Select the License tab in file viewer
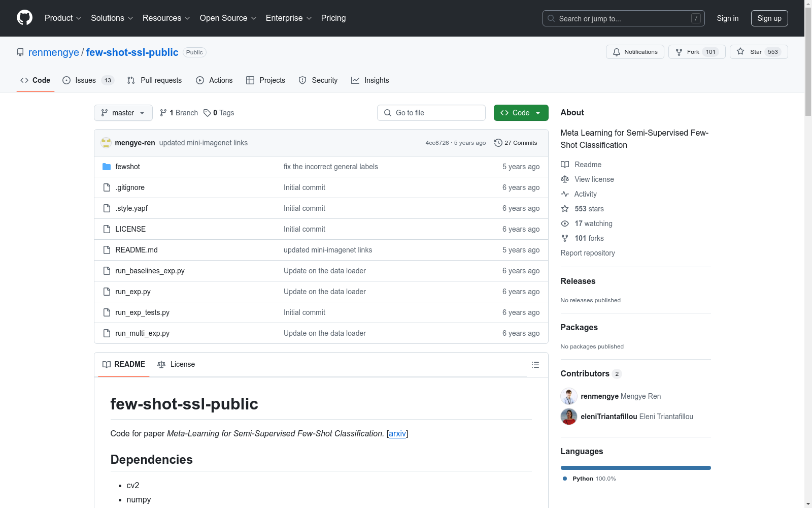The height and width of the screenshot is (508, 812). pos(176,365)
